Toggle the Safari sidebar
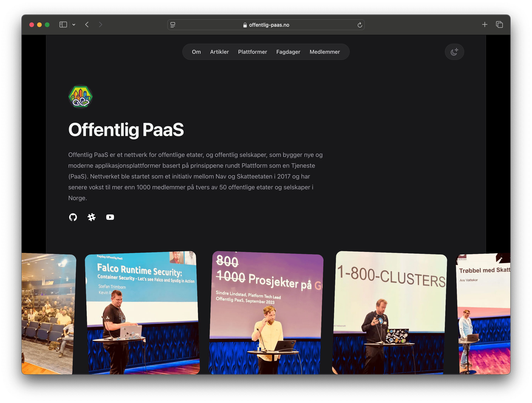 63,25
